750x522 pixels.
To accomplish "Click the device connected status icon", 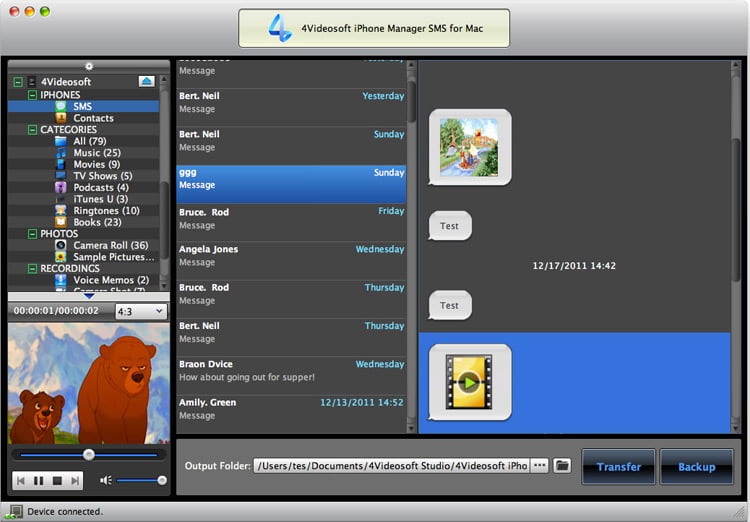I will click(x=15, y=512).
